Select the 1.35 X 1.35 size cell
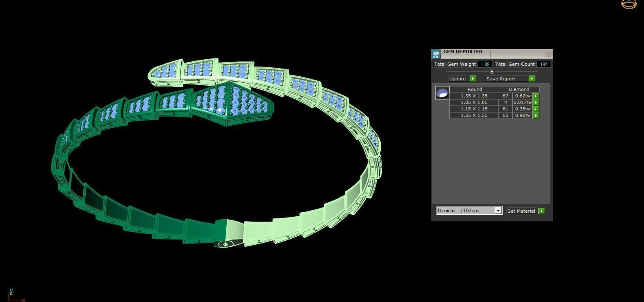Image resolution: width=644 pixels, height=302 pixels. pos(474,96)
